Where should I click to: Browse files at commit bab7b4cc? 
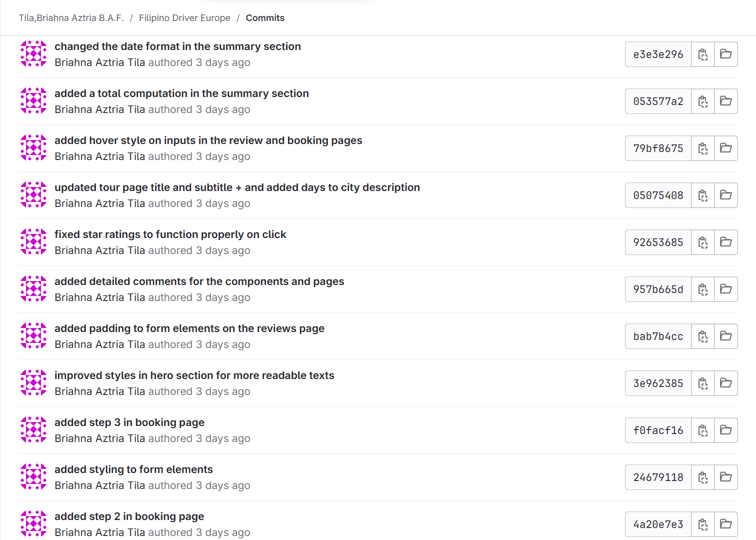click(725, 336)
